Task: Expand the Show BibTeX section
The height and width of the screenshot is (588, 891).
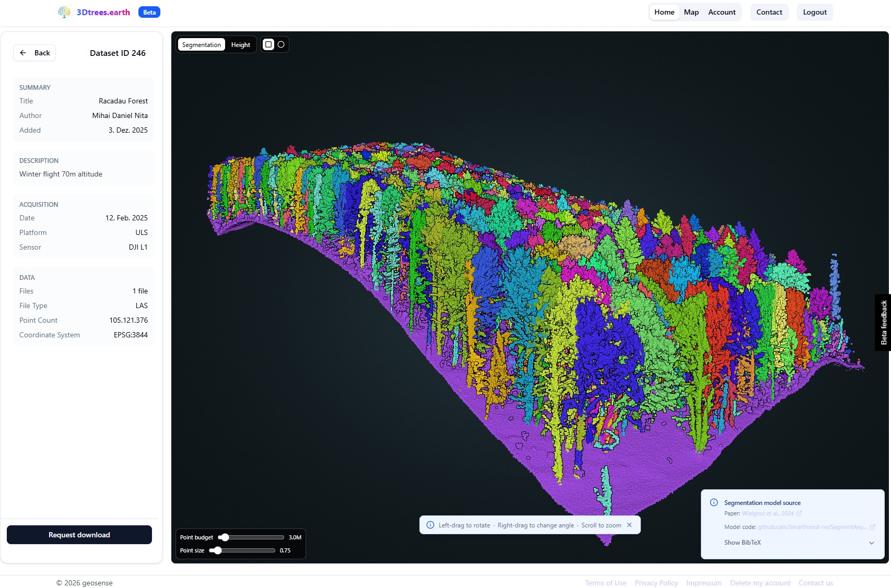Action: [x=742, y=543]
